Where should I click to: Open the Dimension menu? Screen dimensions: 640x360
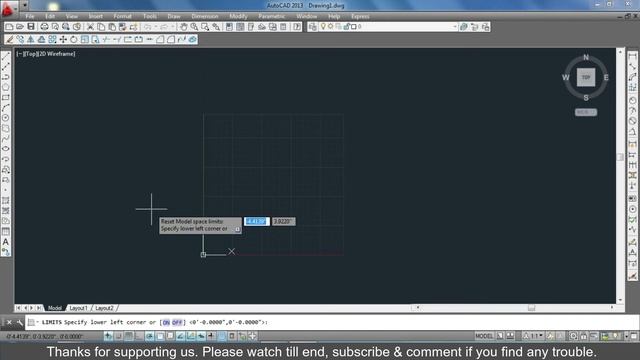[x=204, y=16]
